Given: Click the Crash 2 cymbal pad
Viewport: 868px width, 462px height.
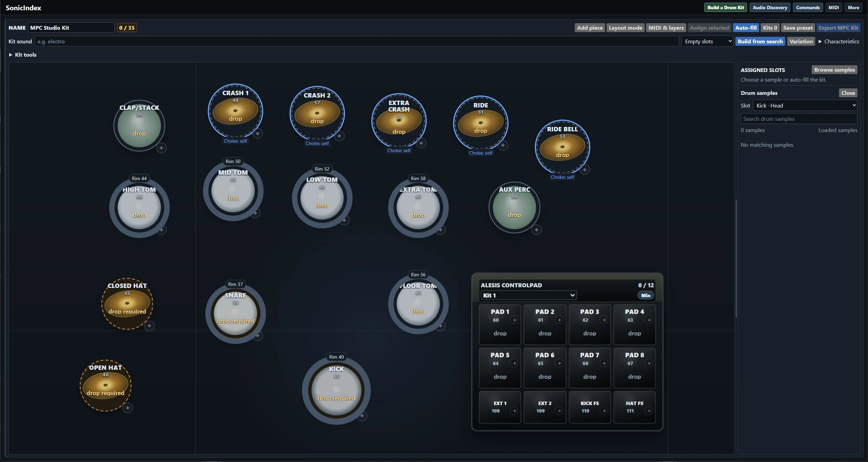Looking at the screenshot, I should coord(317,113).
